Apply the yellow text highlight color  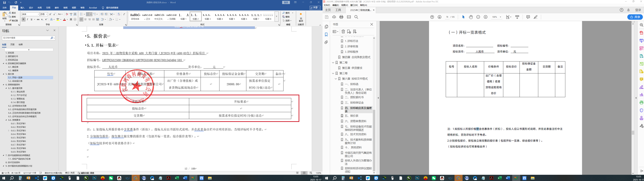coord(58,20)
